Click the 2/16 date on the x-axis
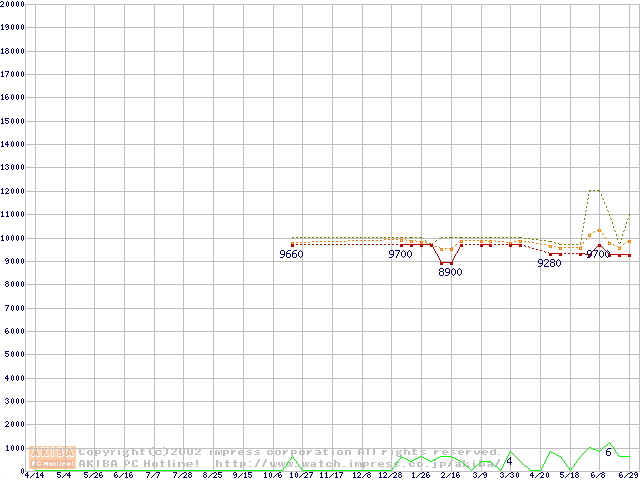Viewport: 640px width, 480px height. coord(450,476)
